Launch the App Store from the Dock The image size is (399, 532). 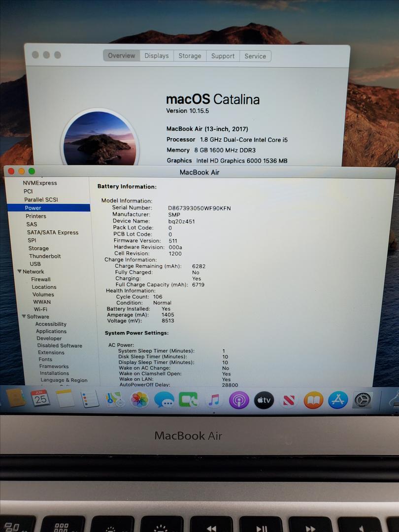coord(338,399)
